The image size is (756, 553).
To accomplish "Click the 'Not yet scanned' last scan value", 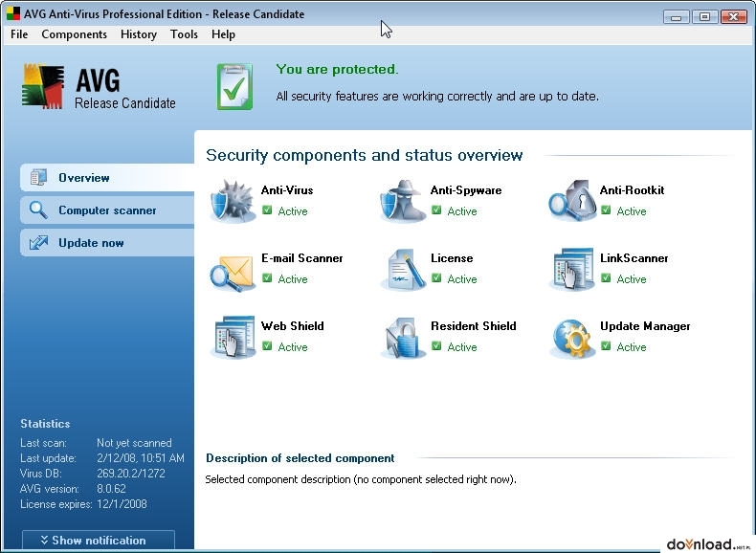I will click(x=134, y=443).
